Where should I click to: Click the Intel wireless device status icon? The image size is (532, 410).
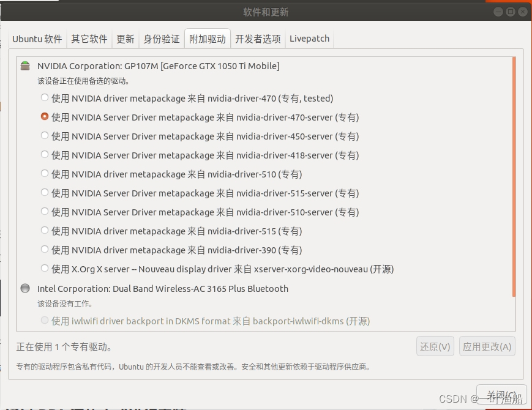point(25,288)
